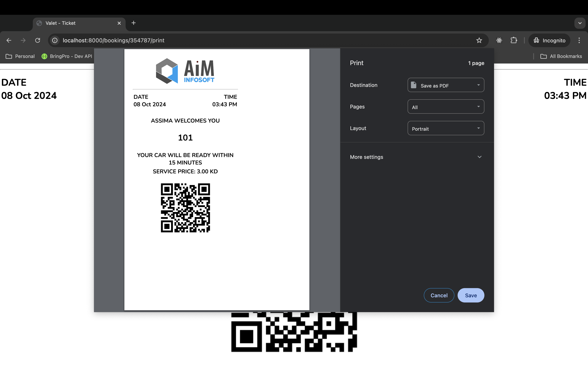Open the Layout dropdown set to Portrait

pyautogui.click(x=446, y=128)
